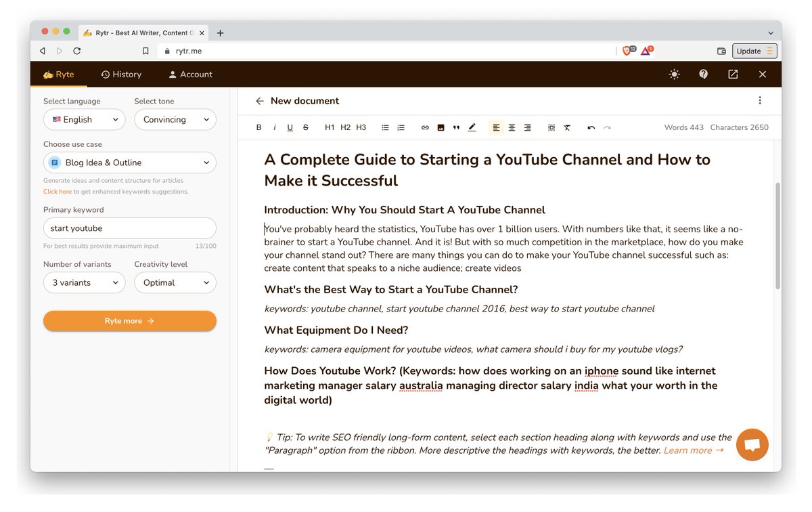Viewport: 812px width, 512px height.
Task: Clear text formatting
Action: pyautogui.click(x=567, y=127)
